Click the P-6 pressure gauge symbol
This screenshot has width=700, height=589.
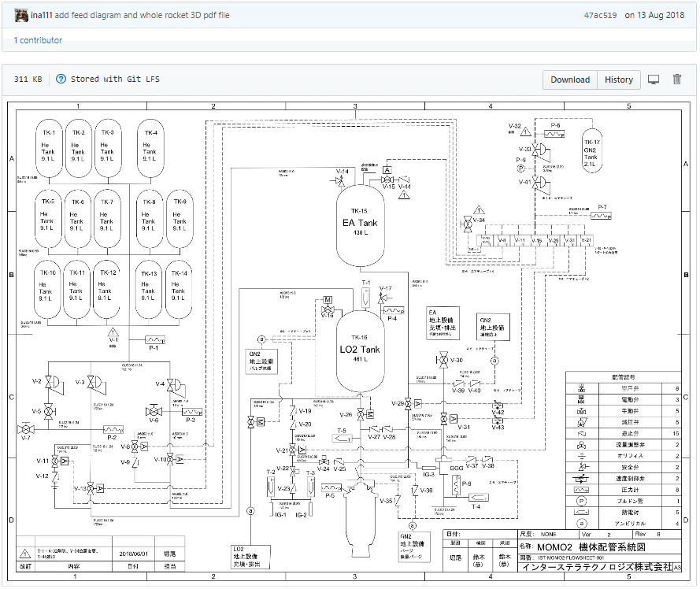(554, 134)
